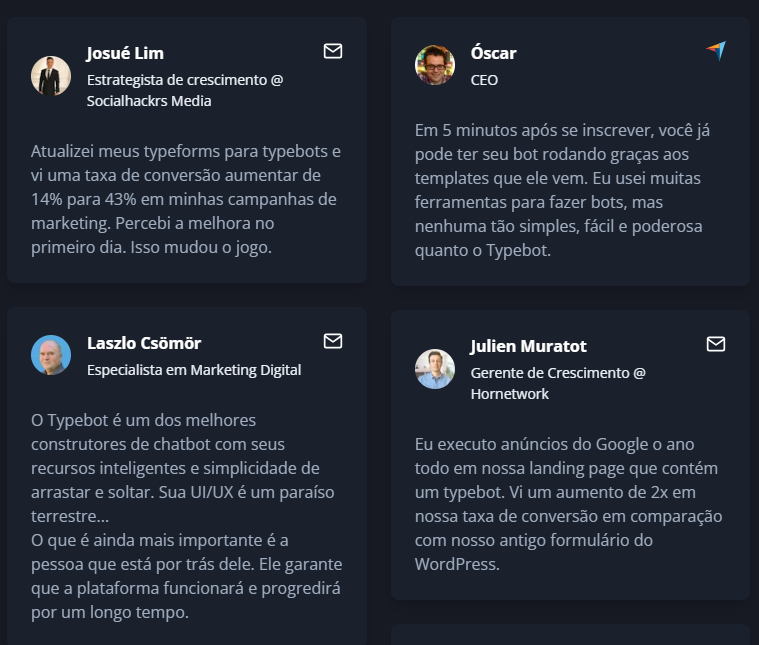This screenshot has height=645, width=759.
Task: Click the Julien Muratot name heading
Action: pos(528,346)
